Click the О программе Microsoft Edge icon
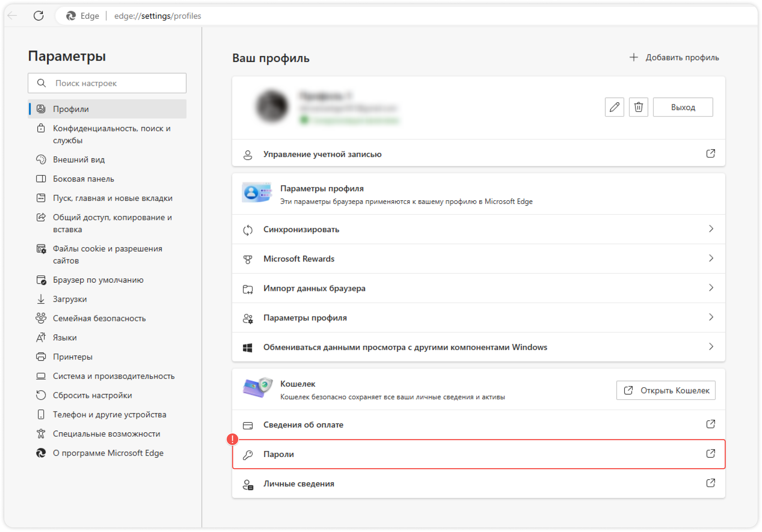The image size is (762, 532). (41, 453)
